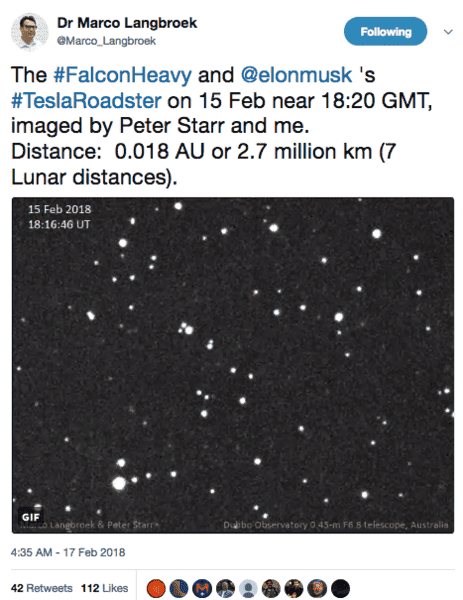Open the liker avatar with orange M logo
This screenshot has width=463, height=600.
tap(202, 588)
